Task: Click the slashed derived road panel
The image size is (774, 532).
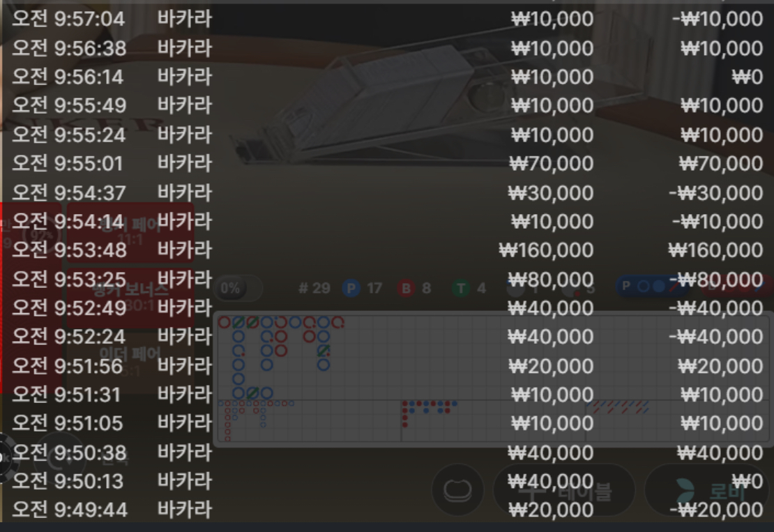Action: point(676,421)
